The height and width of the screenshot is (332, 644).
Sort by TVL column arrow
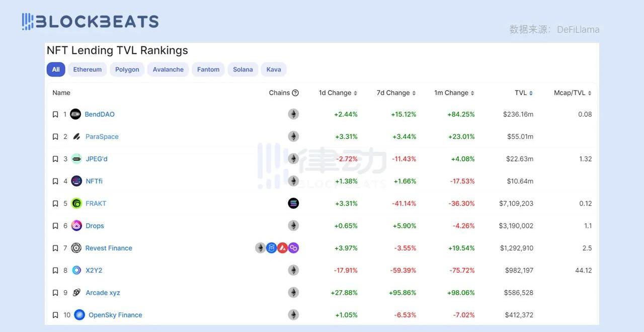click(x=531, y=93)
